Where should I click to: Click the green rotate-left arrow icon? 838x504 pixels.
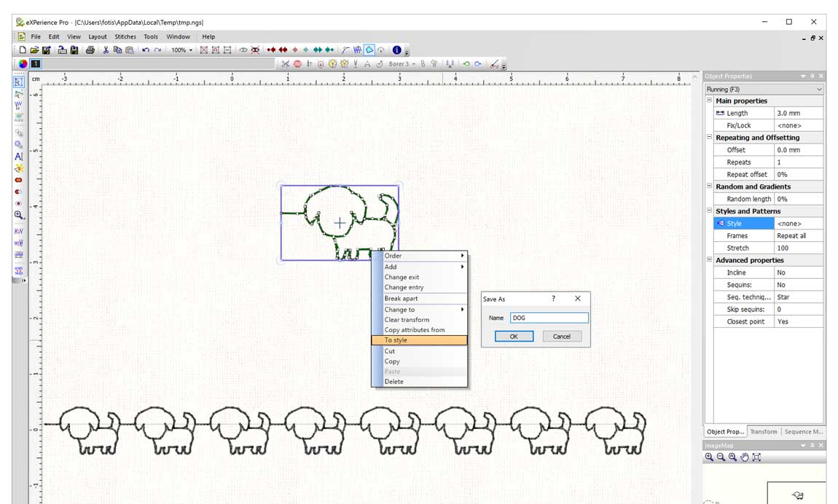point(466,64)
